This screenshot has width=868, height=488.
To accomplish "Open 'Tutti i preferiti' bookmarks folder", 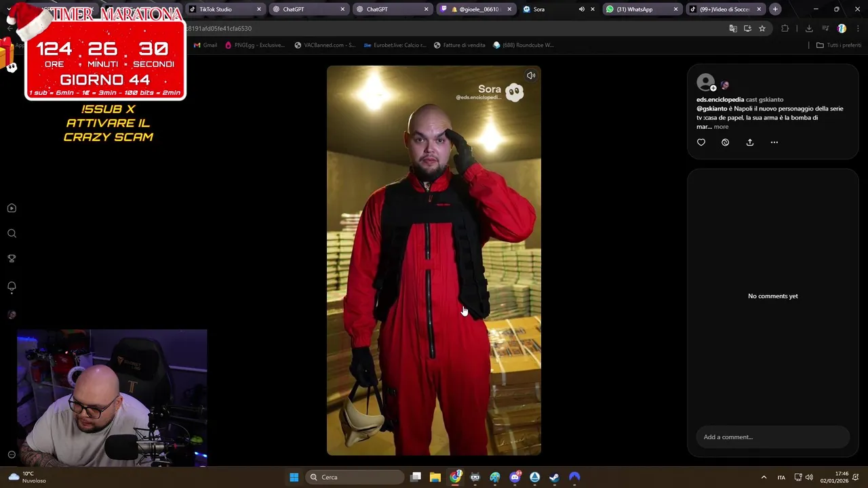I will click(839, 45).
